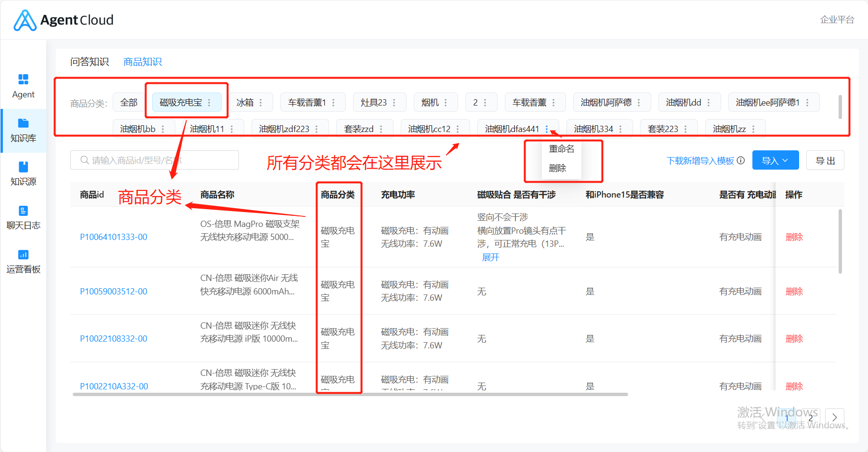Viewport: 868px width, 452px height.
Task: Open the 知识库 sidebar section
Action: click(x=23, y=131)
